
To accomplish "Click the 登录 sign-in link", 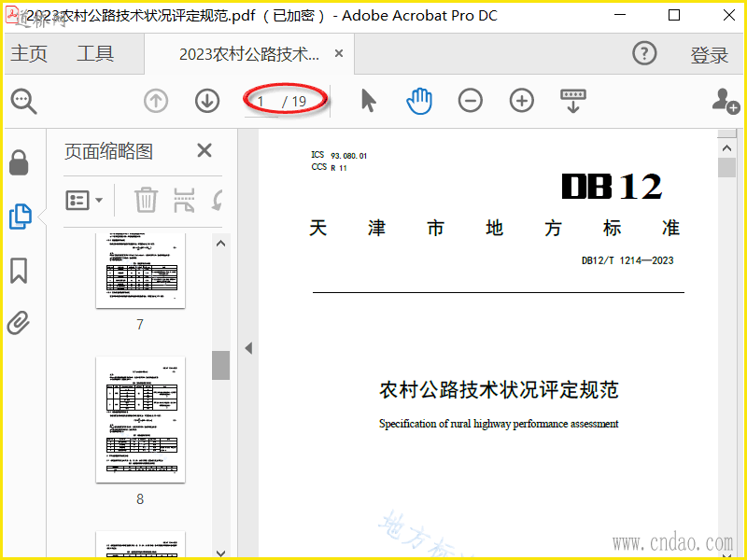I will coord(710,55).
